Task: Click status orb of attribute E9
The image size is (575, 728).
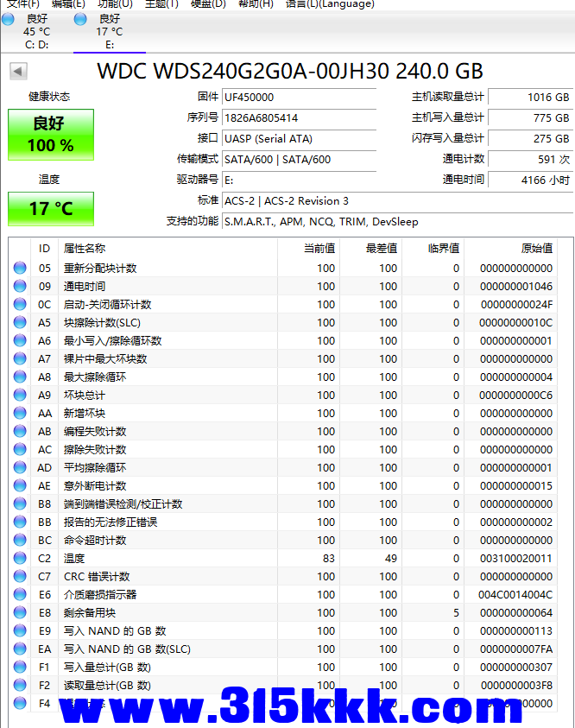Action: click(x=20, y=630)
